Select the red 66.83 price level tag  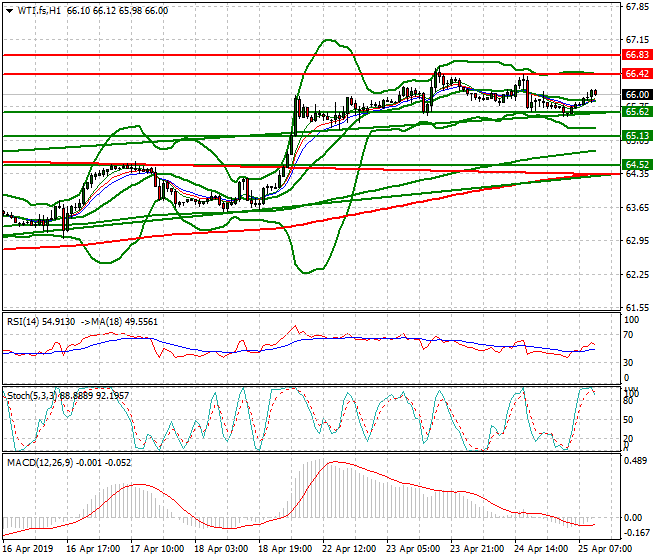[637, 54]
